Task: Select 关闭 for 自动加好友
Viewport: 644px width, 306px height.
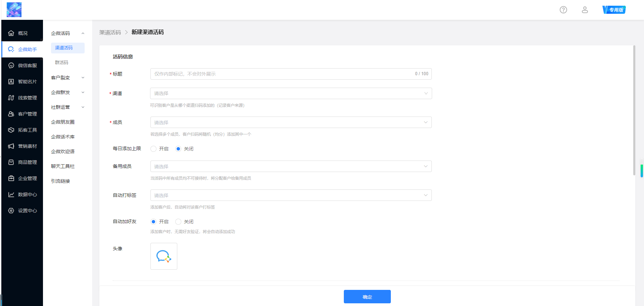Action: (x=178, y=222)
